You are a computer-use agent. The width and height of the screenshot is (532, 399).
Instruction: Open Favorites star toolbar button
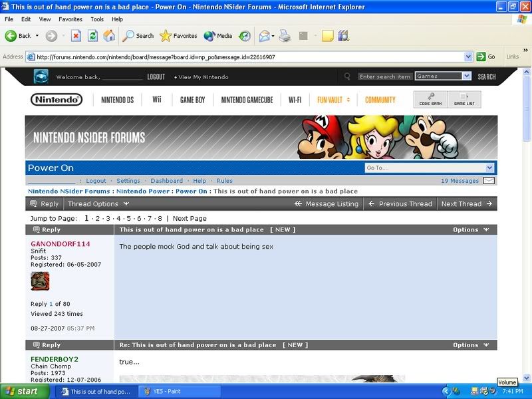coord(178,36)
